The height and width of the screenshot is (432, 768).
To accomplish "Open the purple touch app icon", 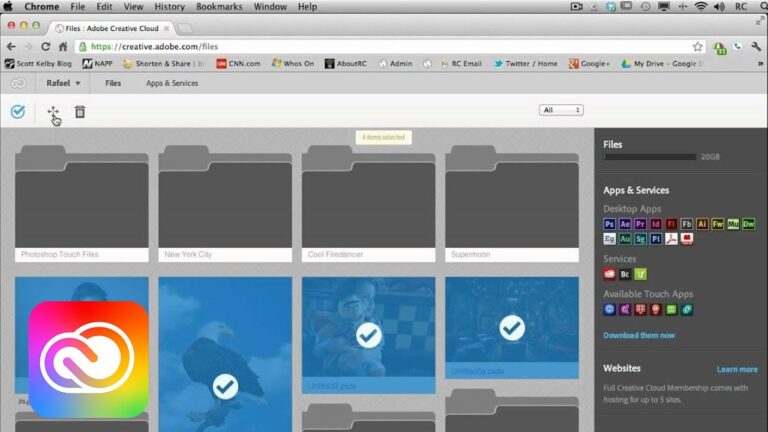I will tap(625, 310).
